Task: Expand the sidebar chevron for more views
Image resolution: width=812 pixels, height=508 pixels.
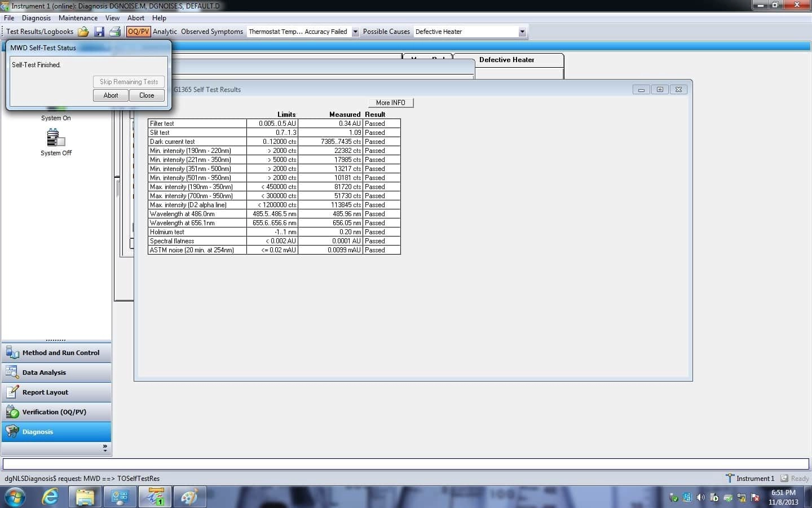Action: [104, 448]
